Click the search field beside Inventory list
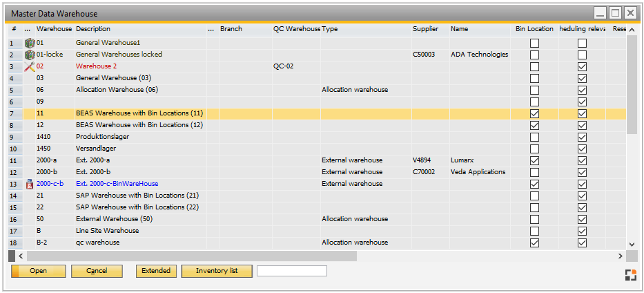This screenshot has width=644, height=293. coord(291,271)
